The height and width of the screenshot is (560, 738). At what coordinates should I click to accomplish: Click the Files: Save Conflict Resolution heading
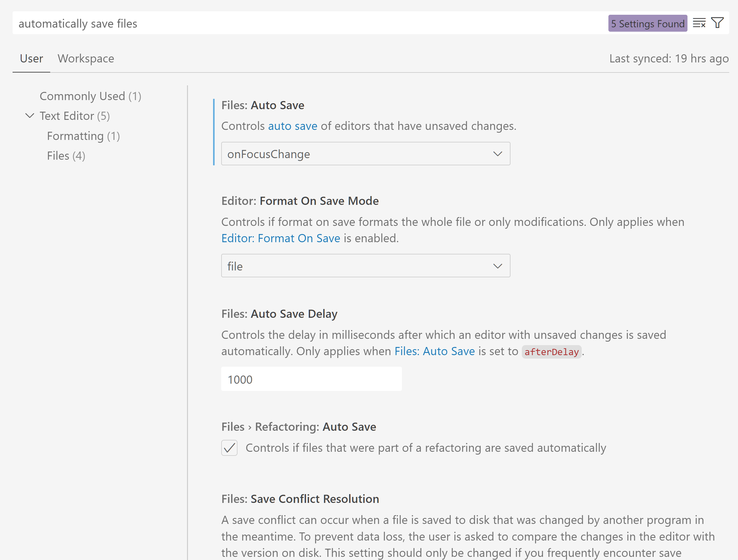300,499
